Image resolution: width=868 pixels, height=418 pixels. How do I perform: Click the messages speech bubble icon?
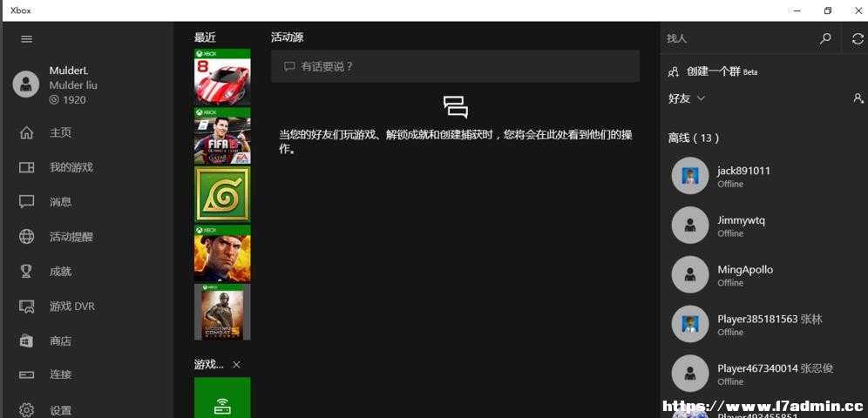(x=26, y=202)
